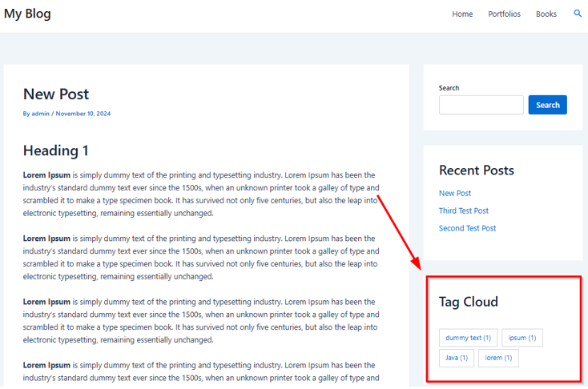Open the admin author link
This screenshot has width=588, height=389.
[40, 114]
